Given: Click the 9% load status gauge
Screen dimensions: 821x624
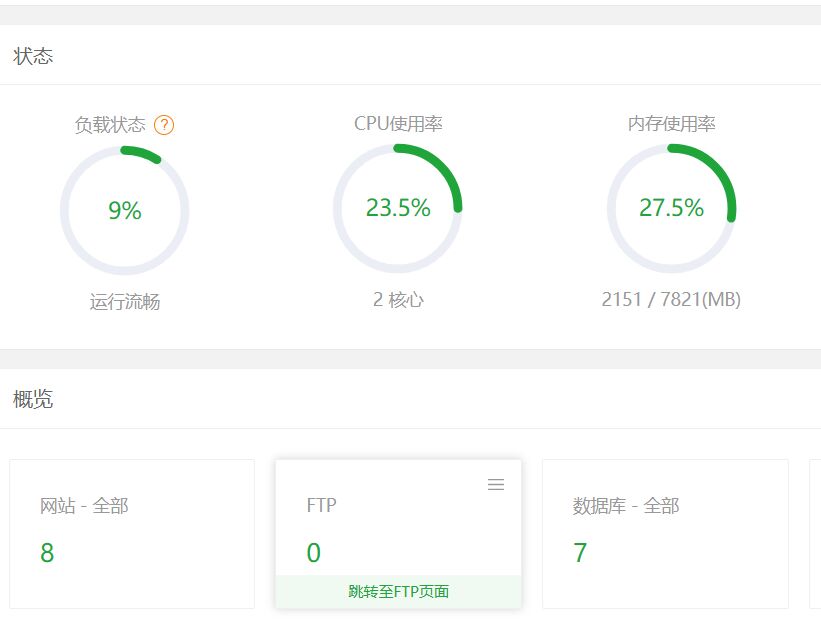Looking at the screenshot, I should click(x=125, y=210).
